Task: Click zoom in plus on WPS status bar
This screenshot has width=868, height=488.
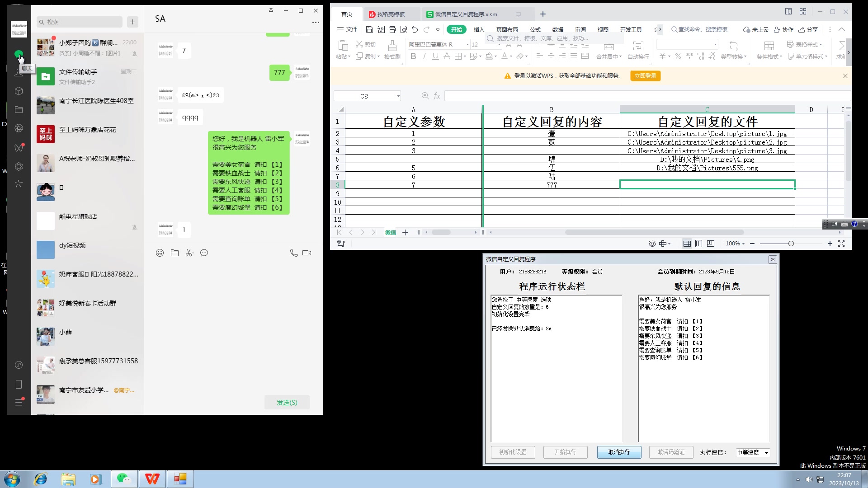Action: pos(830,244)
